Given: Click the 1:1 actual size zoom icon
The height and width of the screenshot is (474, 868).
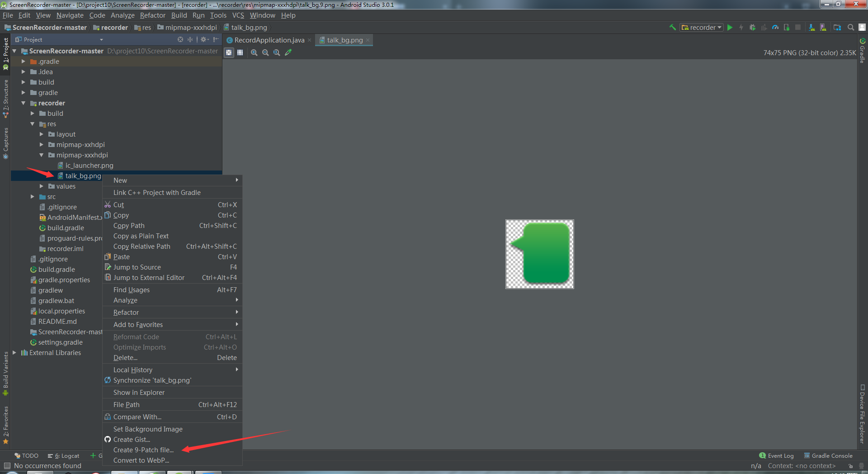Looking at the screenshot, I should (x=277, y=52).
